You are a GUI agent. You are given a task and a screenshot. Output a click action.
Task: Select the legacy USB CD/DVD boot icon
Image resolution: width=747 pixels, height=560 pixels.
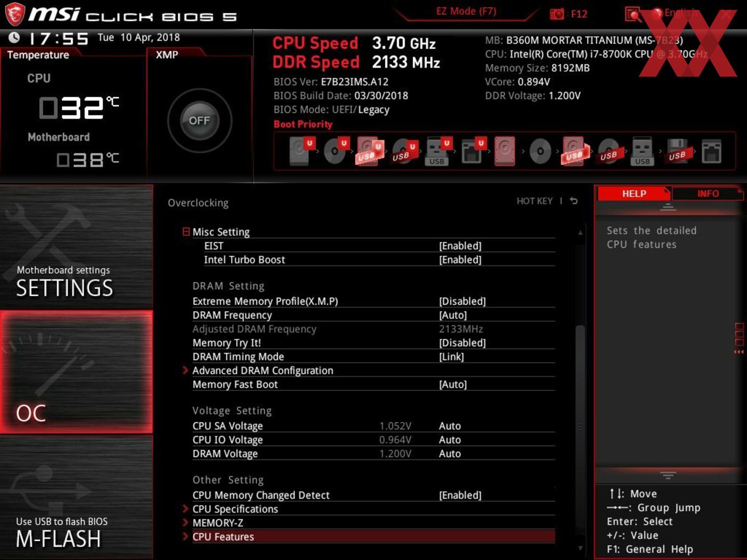609,152
